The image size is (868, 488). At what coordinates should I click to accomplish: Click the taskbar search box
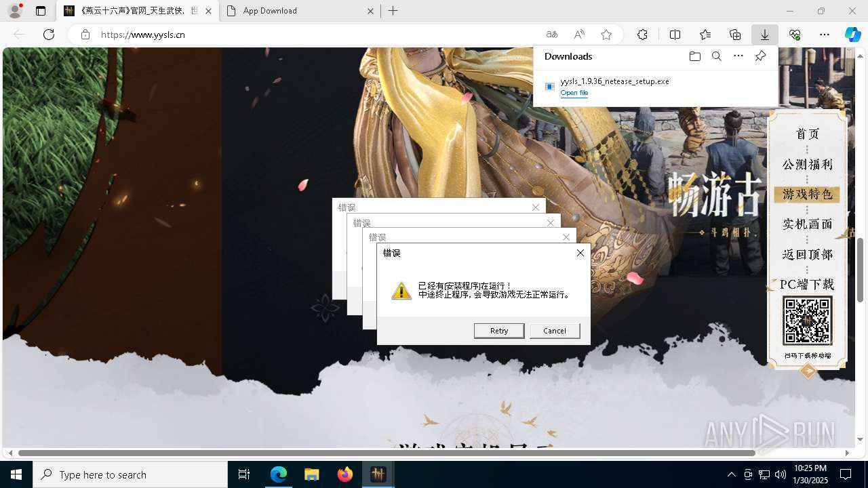point(130,474)
